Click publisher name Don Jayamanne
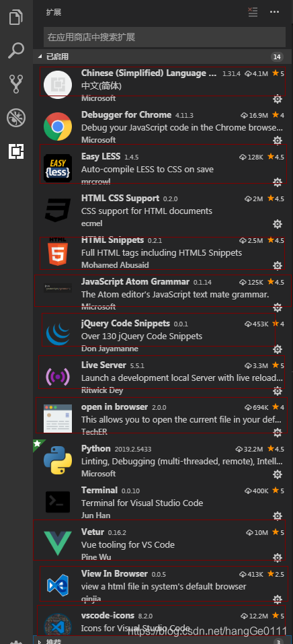This screenshot has width=293, height=644. [110, 349]
